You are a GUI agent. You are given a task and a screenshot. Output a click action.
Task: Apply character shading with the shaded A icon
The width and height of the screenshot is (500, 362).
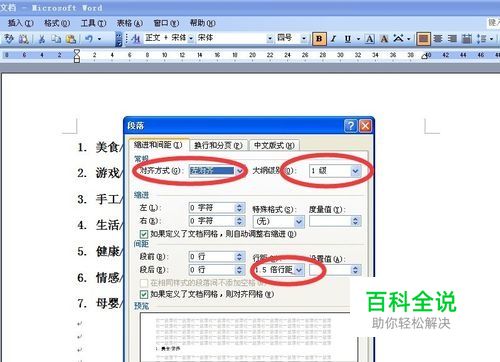tap(384, 39)
